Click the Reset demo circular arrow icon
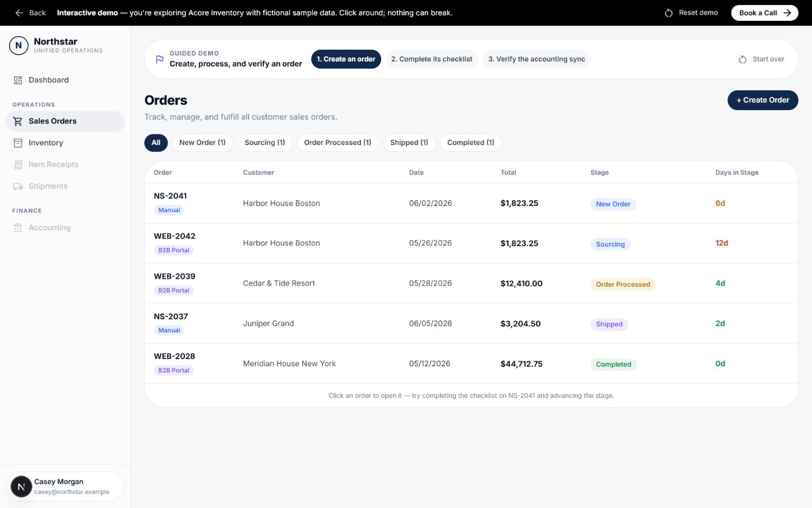This screenshot has width=812, height=508. tap(669, 13)
